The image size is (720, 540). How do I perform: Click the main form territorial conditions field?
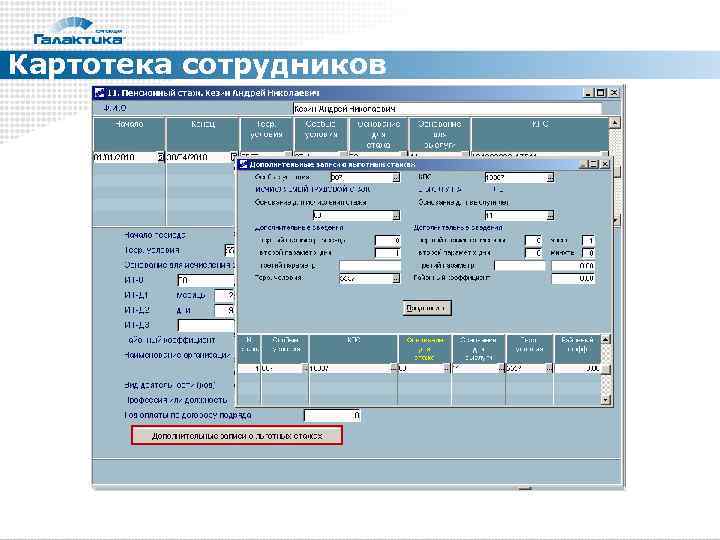[x=230, y=250]
